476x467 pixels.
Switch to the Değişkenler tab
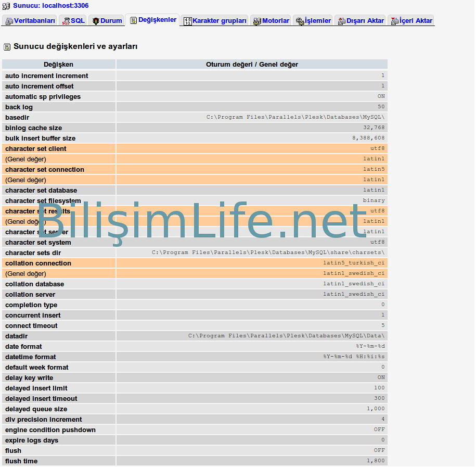coord(157,20)
